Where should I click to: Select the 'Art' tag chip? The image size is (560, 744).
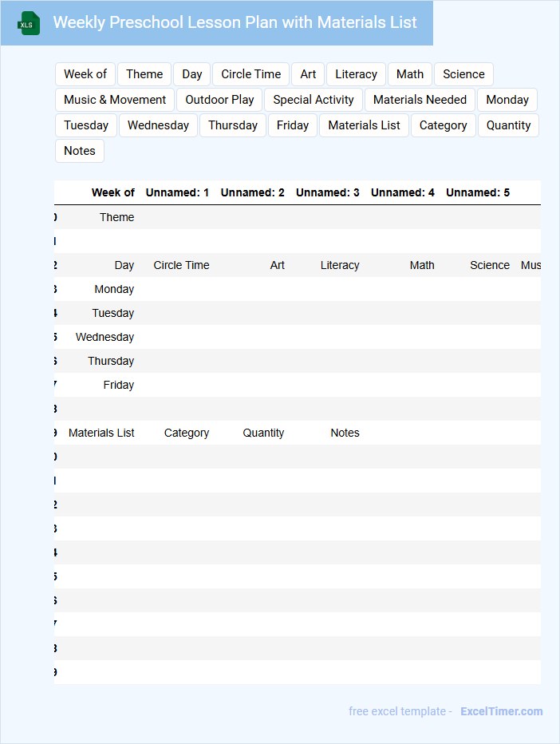(308, 74)
